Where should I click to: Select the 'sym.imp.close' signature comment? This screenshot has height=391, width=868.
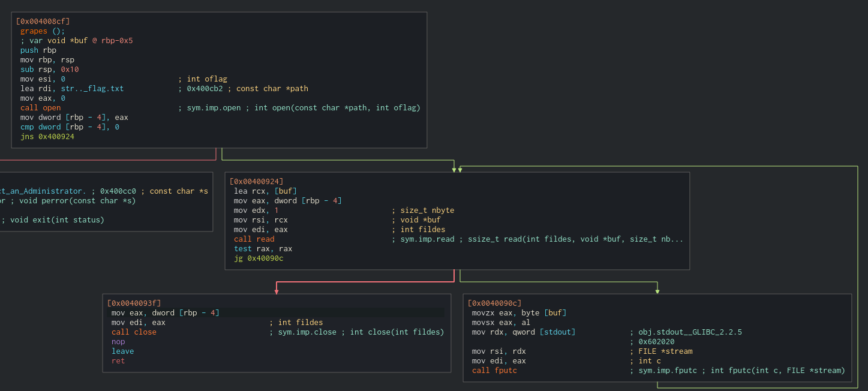coord(357,332)
